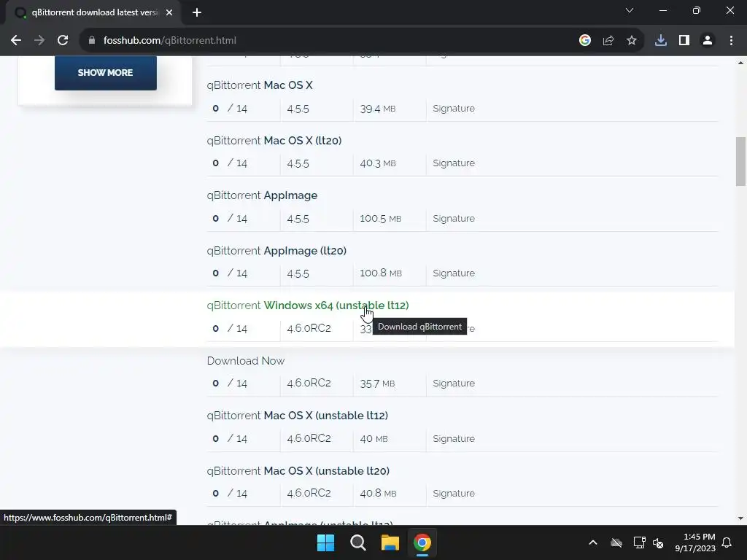Open Signature for the 100.5 MB AppImage
This screenshot has height=560, width=747.
point(454,218)
